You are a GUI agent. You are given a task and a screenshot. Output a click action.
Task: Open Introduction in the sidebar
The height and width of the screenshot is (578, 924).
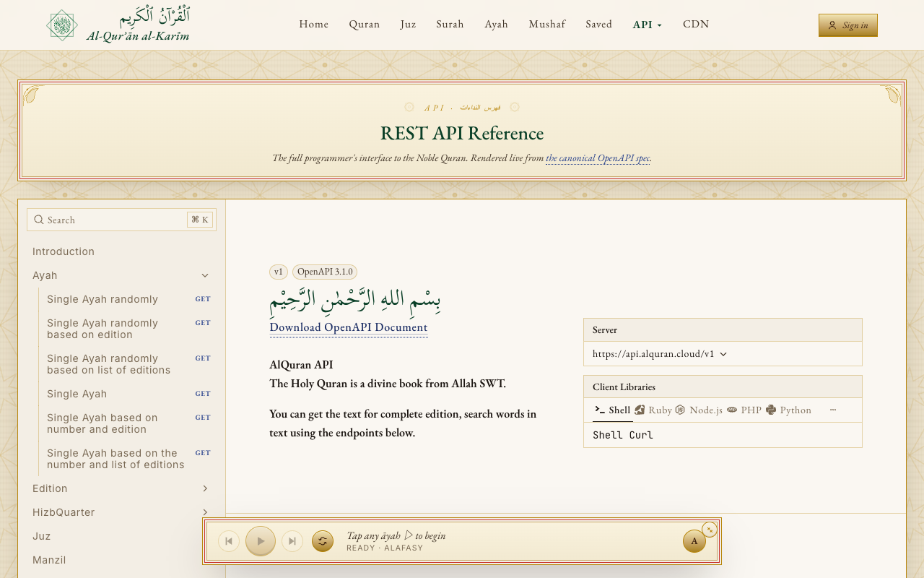click(121, 251)
